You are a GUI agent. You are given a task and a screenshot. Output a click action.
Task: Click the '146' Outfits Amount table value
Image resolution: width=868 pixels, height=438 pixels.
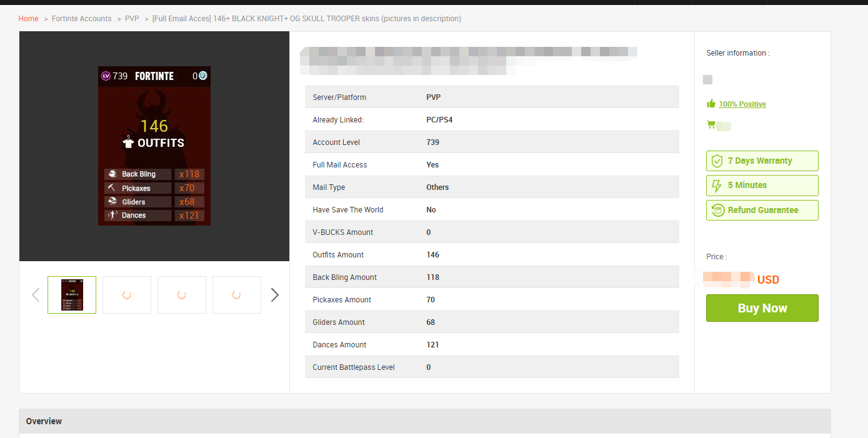[432, 255]
